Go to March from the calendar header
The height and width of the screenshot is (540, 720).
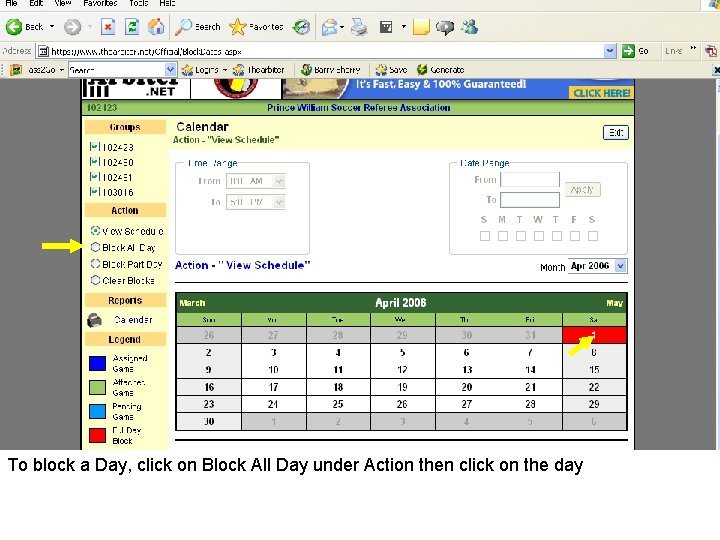[192, 303]
